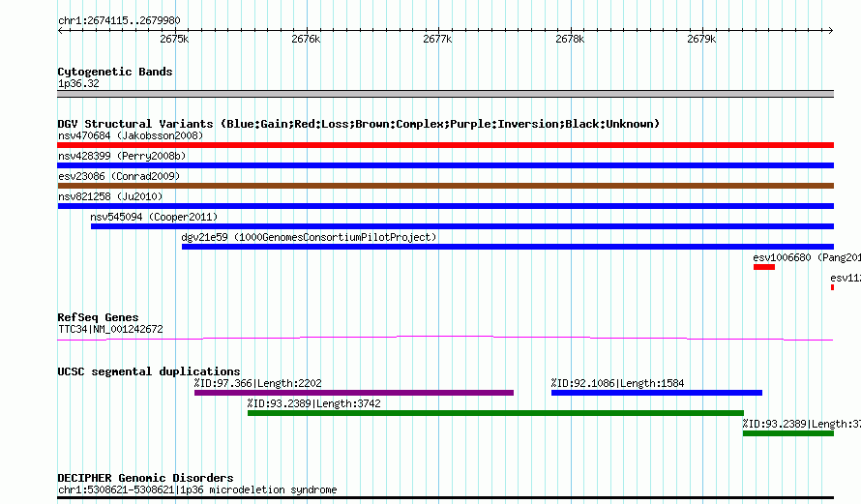Select the 1p36.32 band label
This screenshot has height=504, width=861.
[x=78, y=83]
